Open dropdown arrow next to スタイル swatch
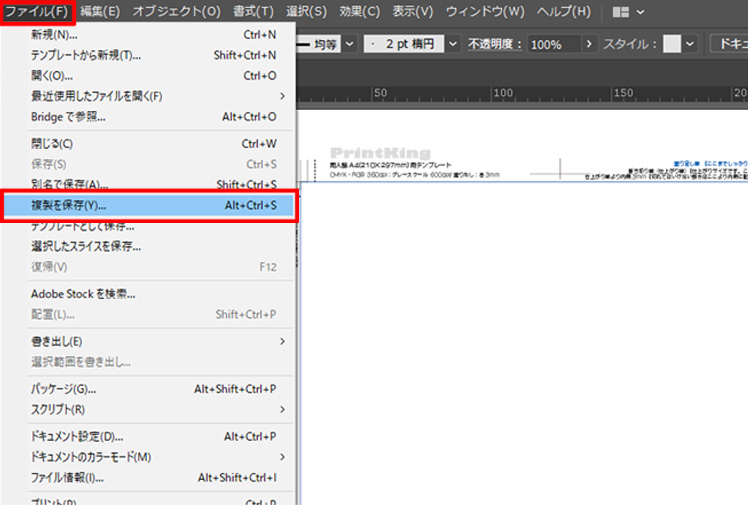 pos(691,45)
